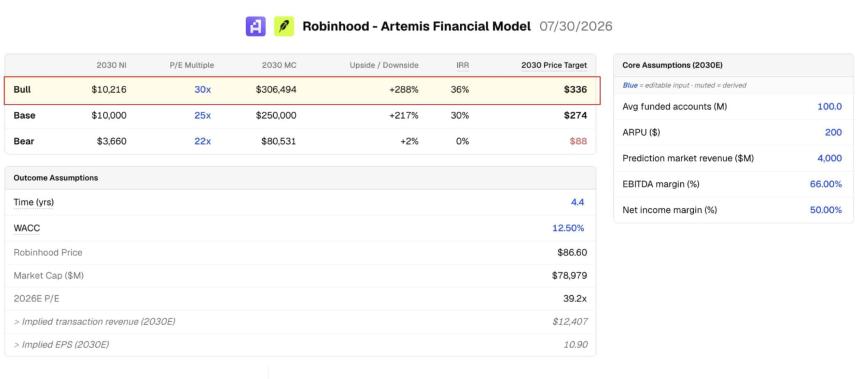Click the Implied EPS value 10.90

tap(575, 344)
